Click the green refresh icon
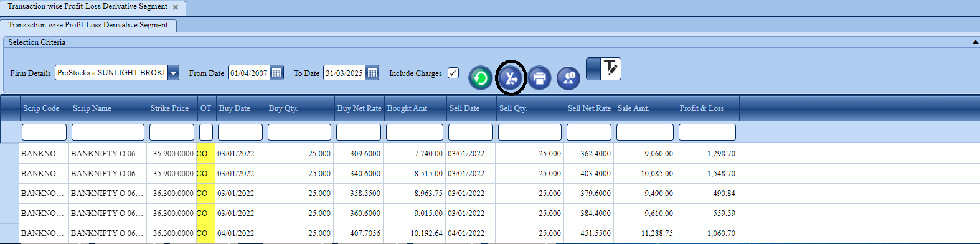 click(480, 78)
